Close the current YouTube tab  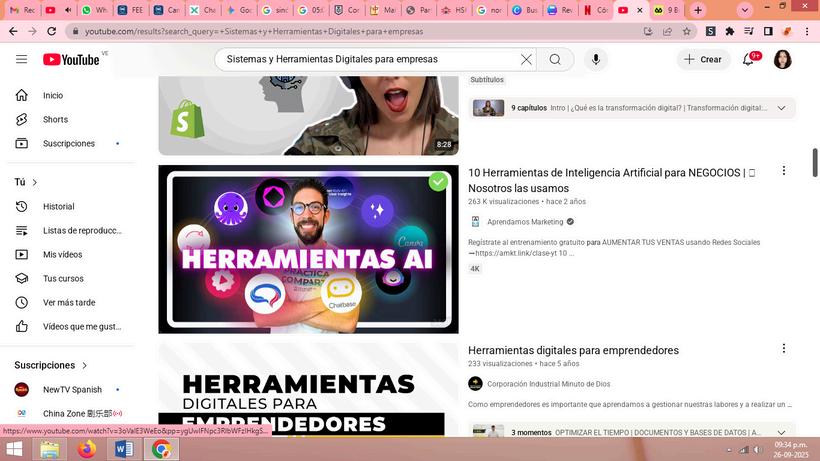[x=640, y=10]
